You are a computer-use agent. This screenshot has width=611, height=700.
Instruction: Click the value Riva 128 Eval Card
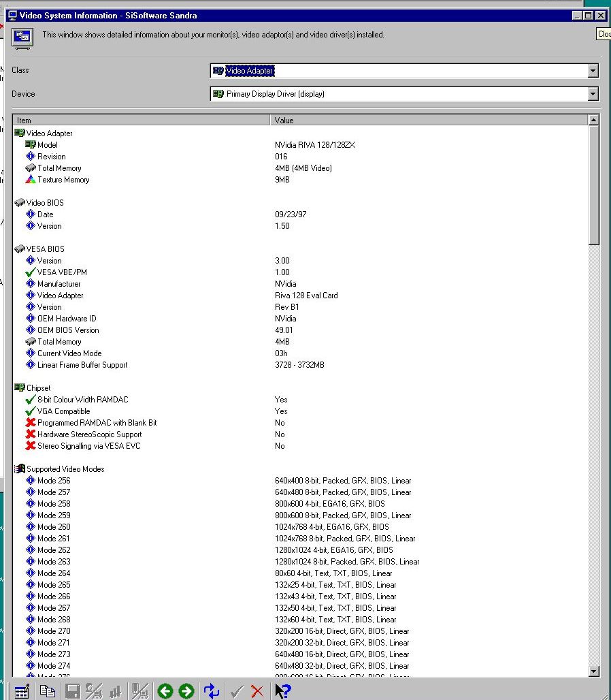click(306, 295)
